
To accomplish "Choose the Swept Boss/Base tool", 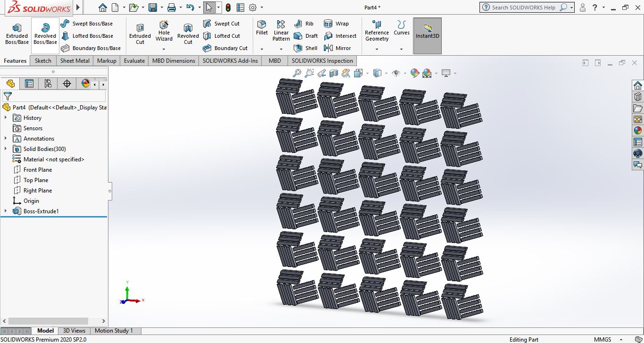I will (x=87, y=24).
